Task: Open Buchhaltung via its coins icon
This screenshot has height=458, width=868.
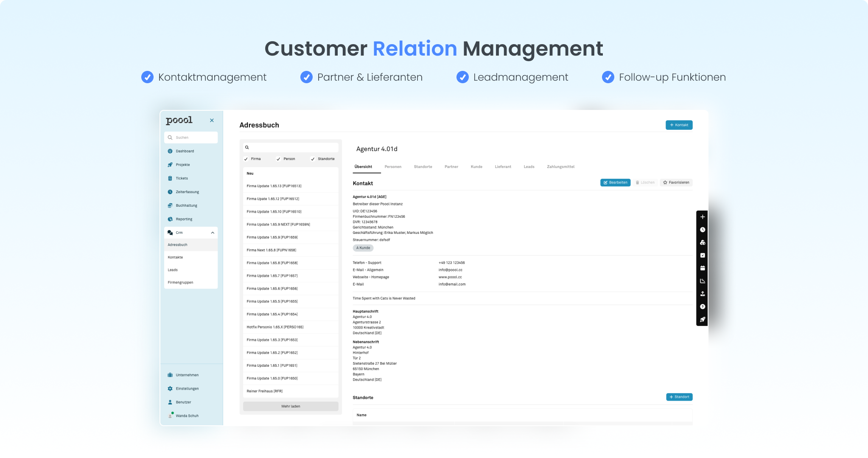Action: pos(170,205)
